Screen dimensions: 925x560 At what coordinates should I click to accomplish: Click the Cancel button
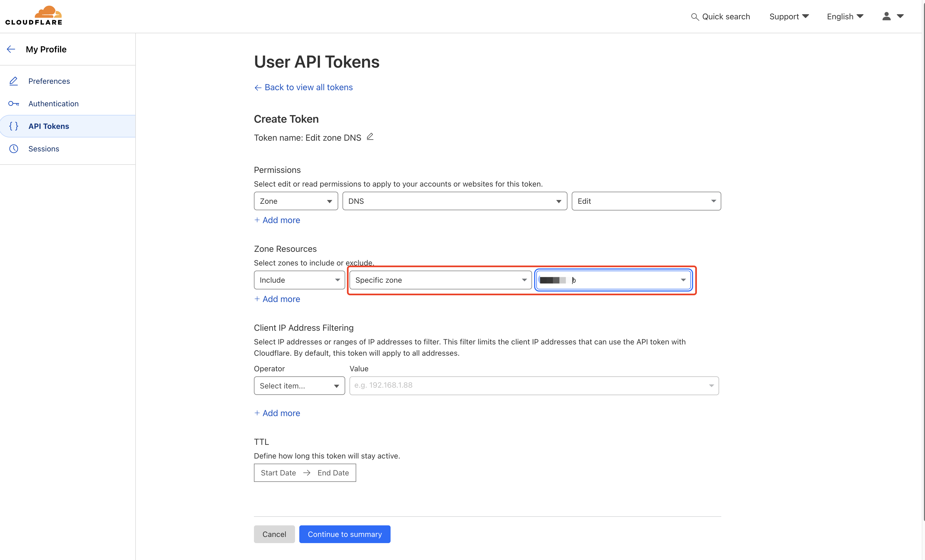[274, 534]
